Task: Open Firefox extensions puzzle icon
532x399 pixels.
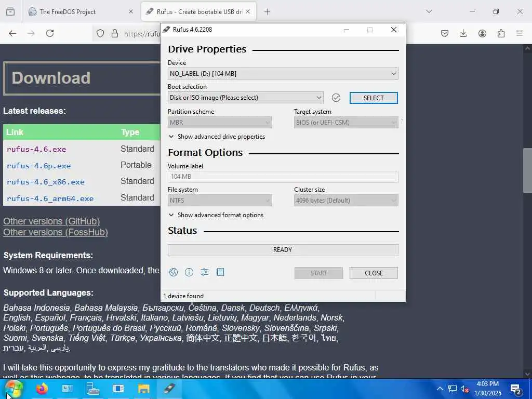Action: coord(501,33)
